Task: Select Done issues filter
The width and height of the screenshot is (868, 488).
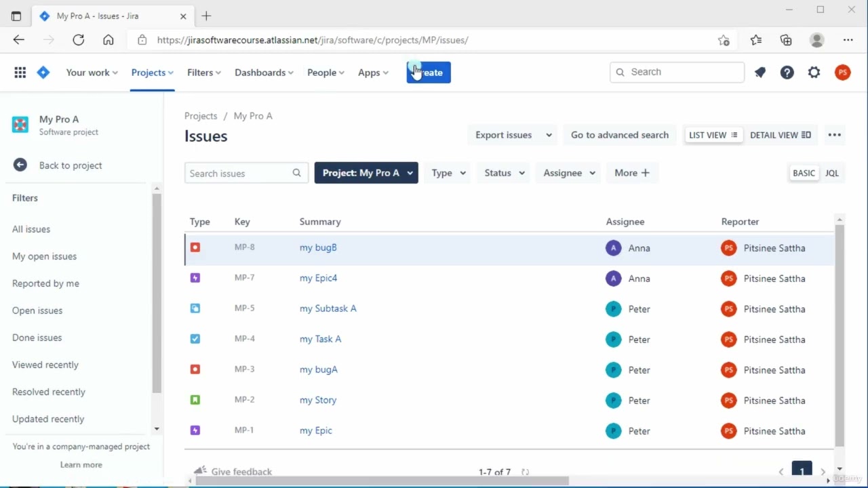Action: [x=37, y=338]
